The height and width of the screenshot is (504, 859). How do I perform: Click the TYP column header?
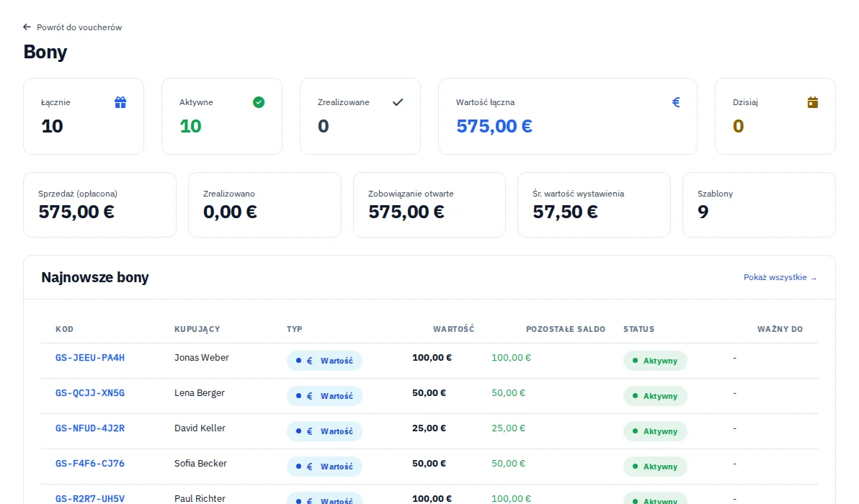click(295, 329)
